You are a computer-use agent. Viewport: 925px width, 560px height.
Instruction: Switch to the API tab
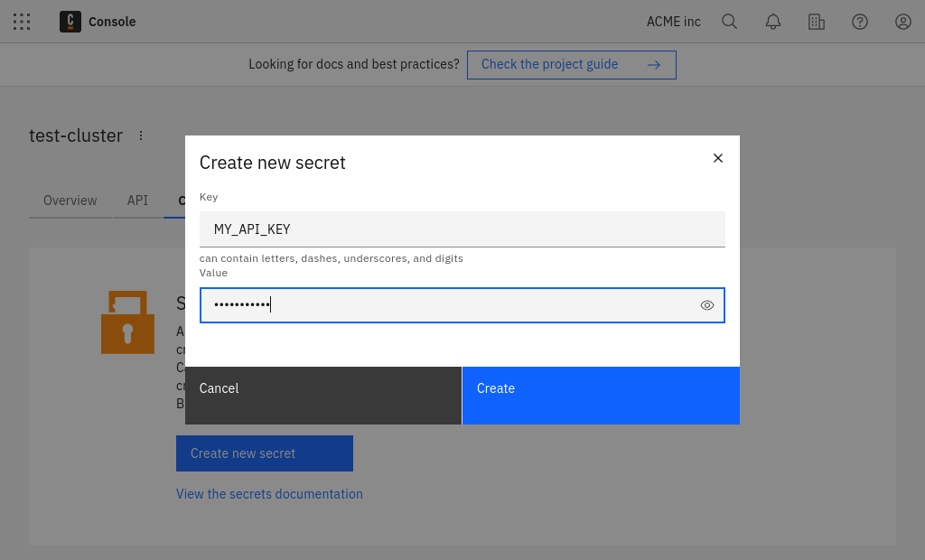point(137,200)
